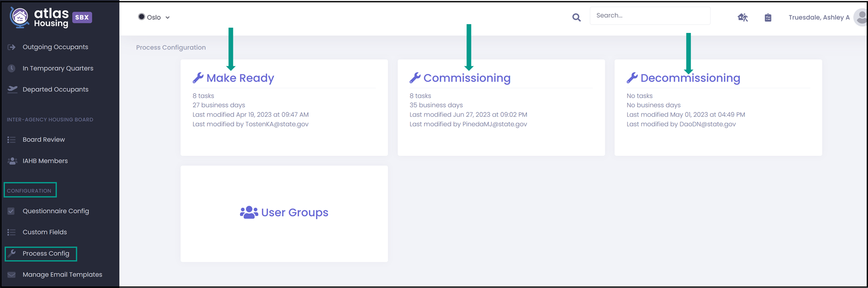Click 'Last modified by PinedaMJ@state.gov' text
The width and height of the screenshot is (868, 288).
(468, 124)
